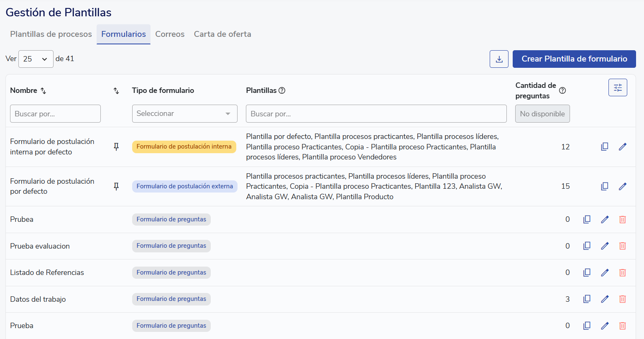Open the column settings filter icon
Viewport: 644px width, 339px height.
point(618,87)
